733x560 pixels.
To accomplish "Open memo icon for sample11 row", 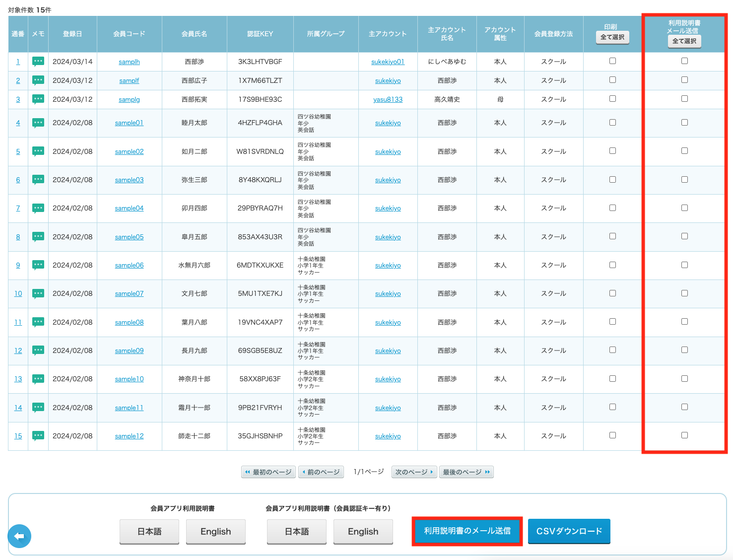I will (38, 408).
